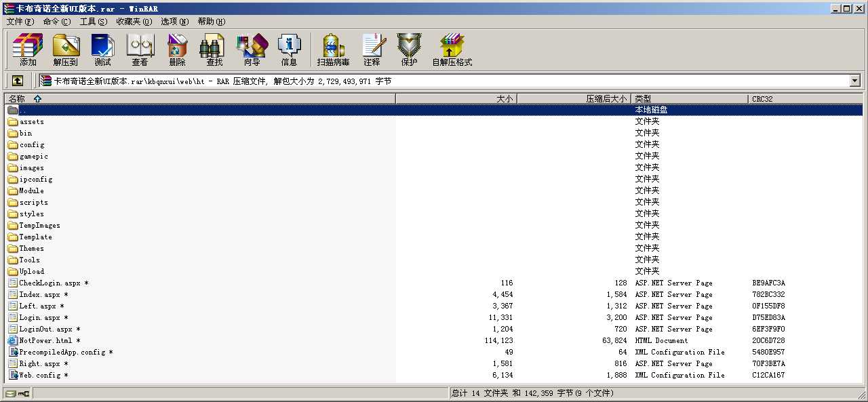This screenshot has width=868, height=402.
Task: Sort by the 类型 column header
Action: coord(690,98)
